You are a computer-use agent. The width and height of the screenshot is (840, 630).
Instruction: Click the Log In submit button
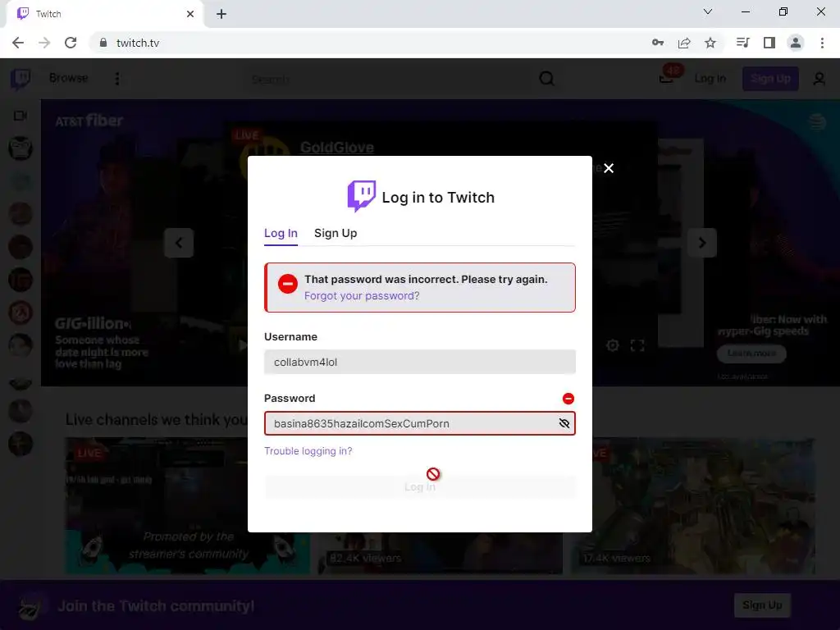tap(419, 487)
